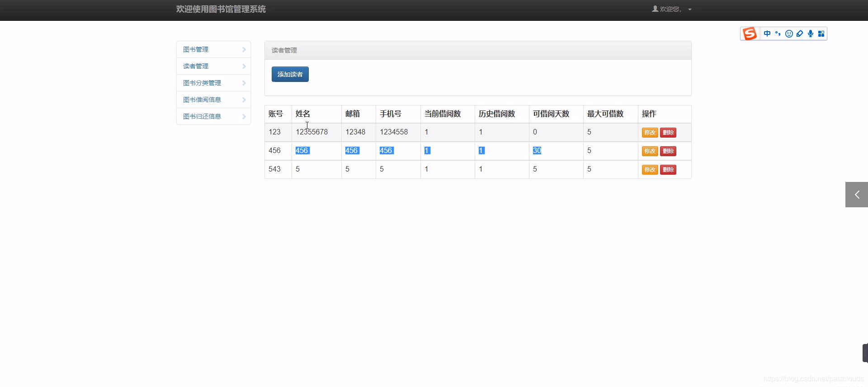This screenshot has width=868, height=387.
Task: Delete reader account 123 with 删除
Action: (668, 133)
